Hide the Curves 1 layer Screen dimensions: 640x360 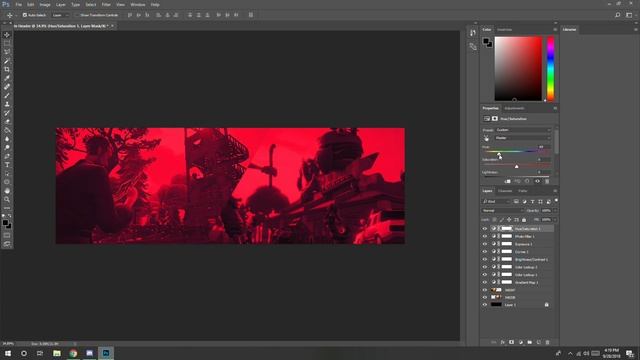[485, 251]
